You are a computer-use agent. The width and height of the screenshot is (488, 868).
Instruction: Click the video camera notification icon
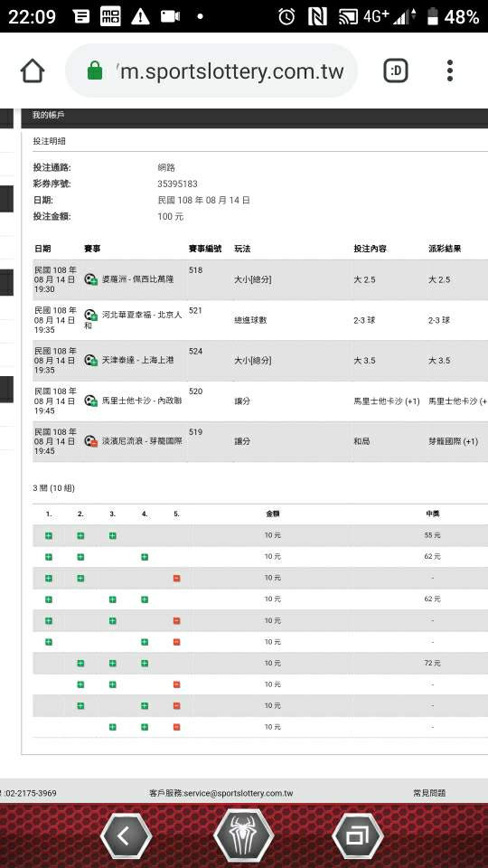pos(170,16)
